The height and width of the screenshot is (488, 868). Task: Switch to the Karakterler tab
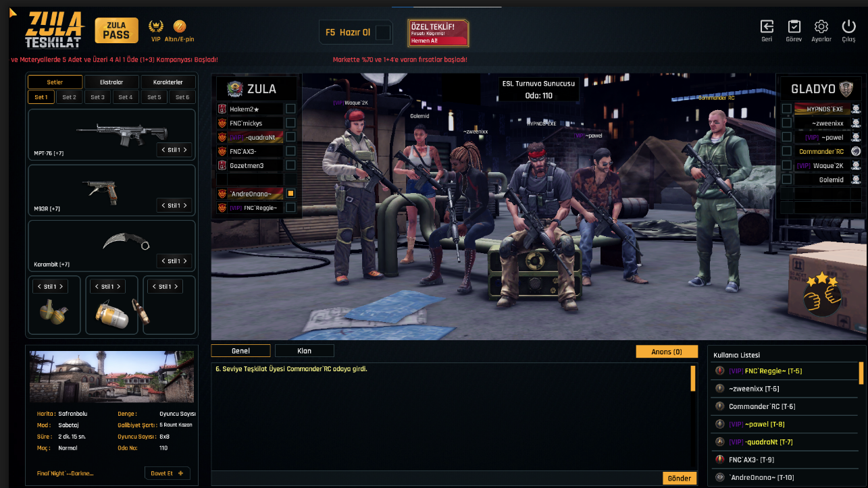pos(168,82)
